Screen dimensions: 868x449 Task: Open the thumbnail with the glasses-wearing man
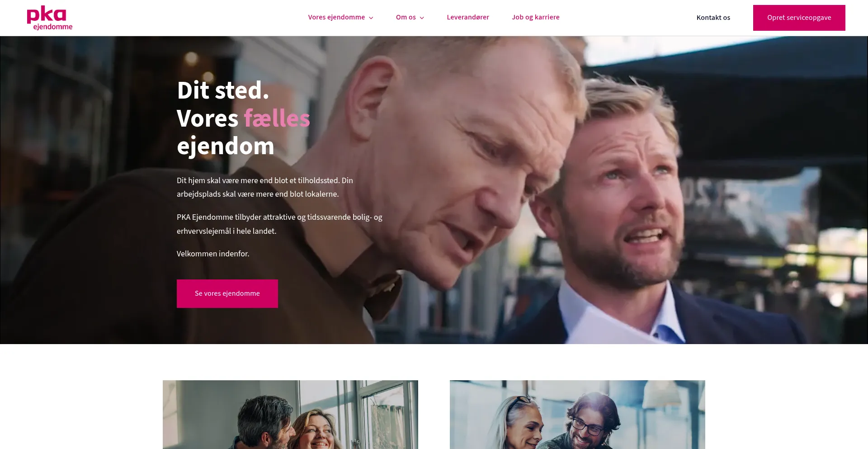coord(577,415)
